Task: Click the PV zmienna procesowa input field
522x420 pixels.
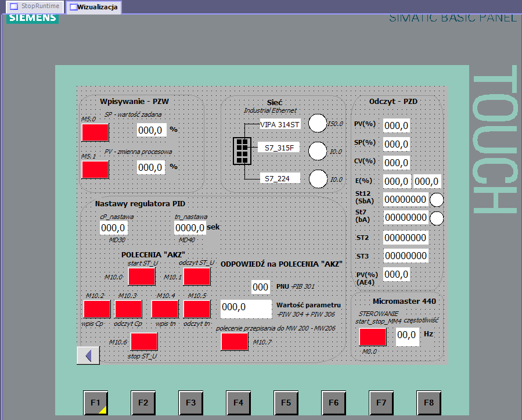Action: click(x=151, y=167)
